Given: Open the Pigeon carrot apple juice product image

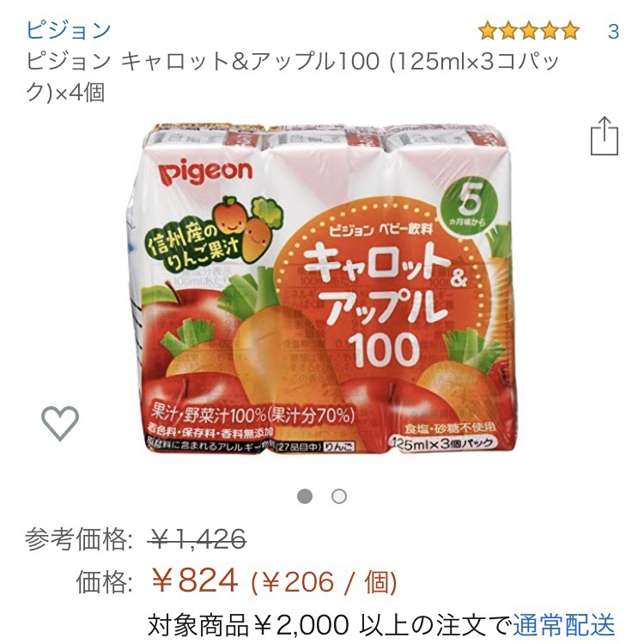Looking at the screenshot, I should (x=322, y=290).
